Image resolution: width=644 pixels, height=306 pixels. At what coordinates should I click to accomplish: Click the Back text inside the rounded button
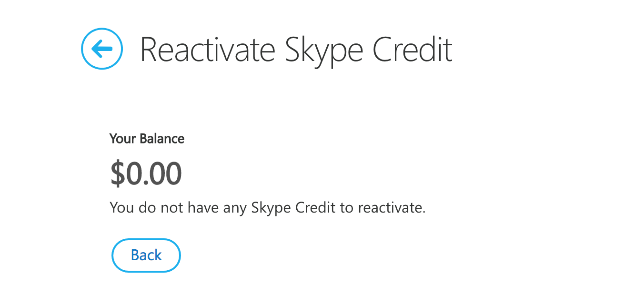coord(146,255)
